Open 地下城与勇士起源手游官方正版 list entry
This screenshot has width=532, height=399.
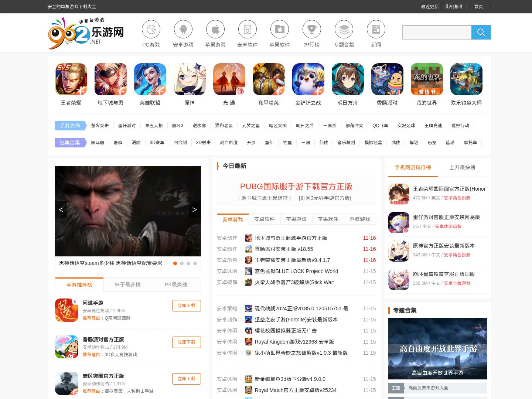coord(291,238)
